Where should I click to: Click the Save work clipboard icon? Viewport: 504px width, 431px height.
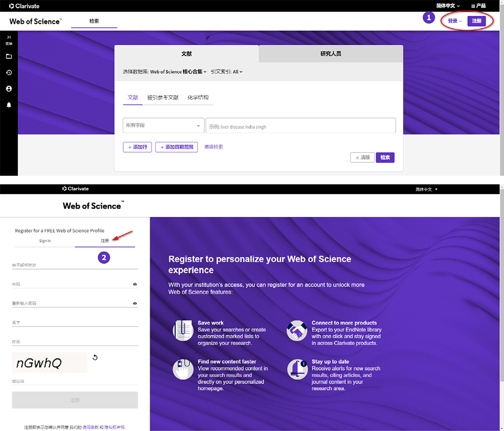[183, 330]
